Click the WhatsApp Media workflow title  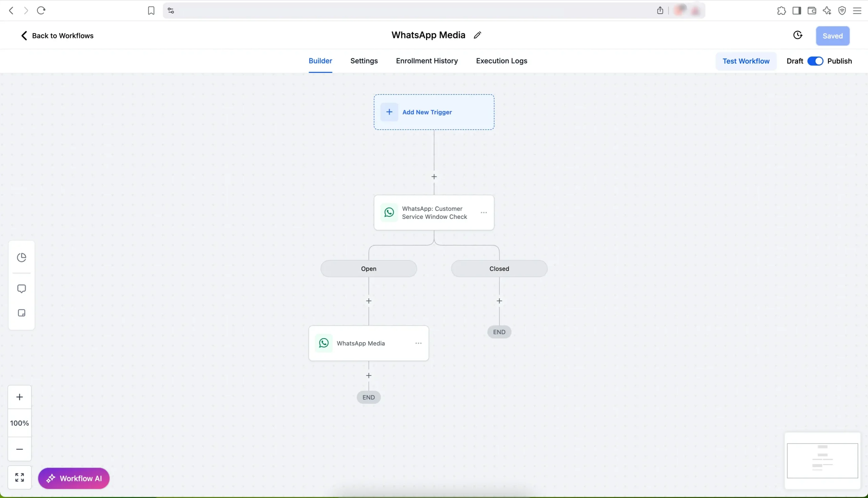point(428,35)
